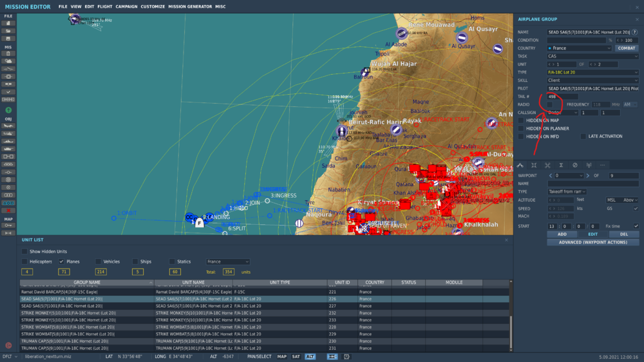Viewport: 644px width, 362px height.
Task: Open the Skill dropdown set to Client
Action: point(592,81)
